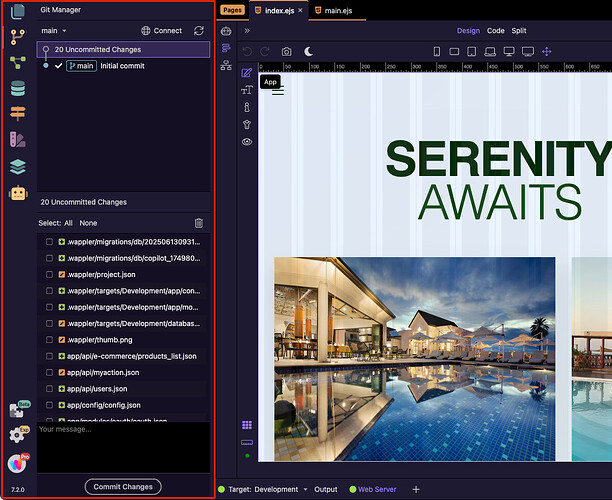
Task: Switch to Code view
Action: coord(495,31)
